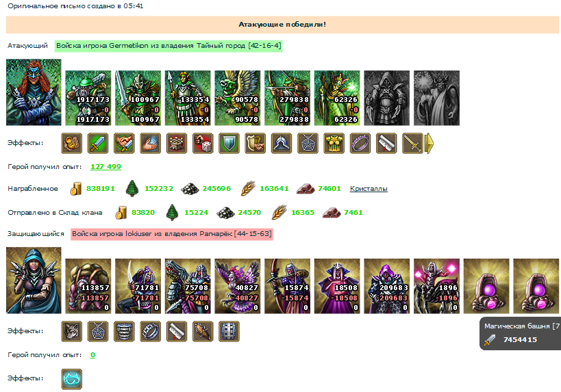Click the spiked club effect icon

pyautogui.click(x=203, y=331)
